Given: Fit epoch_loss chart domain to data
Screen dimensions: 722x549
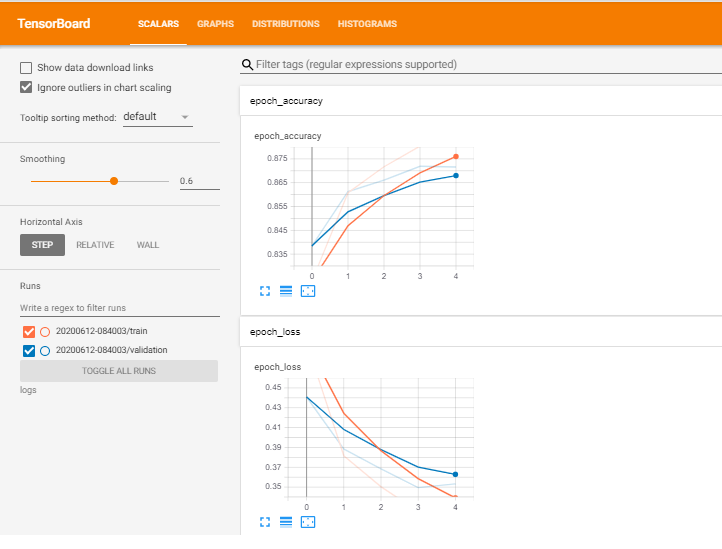Looking at the screenshot, I should [x=308, y=522].
